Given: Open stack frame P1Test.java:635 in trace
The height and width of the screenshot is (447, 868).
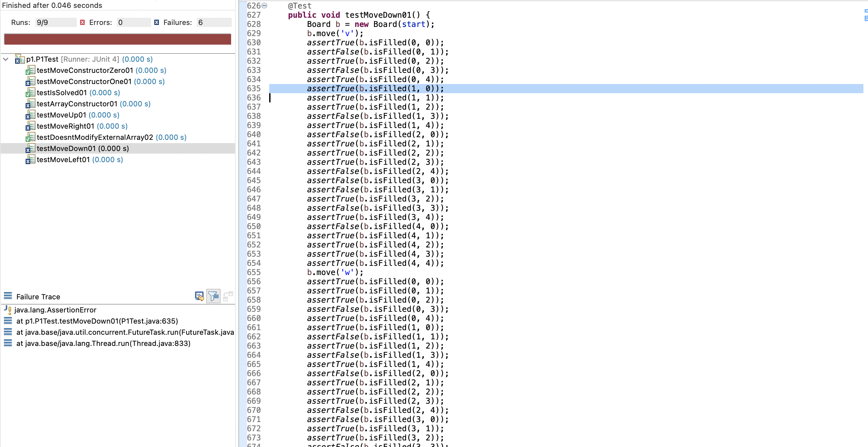Looking at the screenshot, I should click(x=97, y=321).
